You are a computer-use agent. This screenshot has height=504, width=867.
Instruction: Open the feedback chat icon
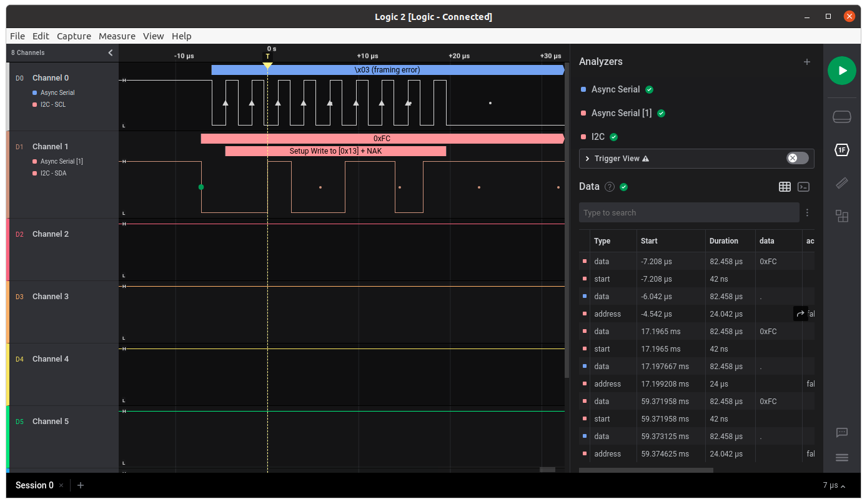841,432
